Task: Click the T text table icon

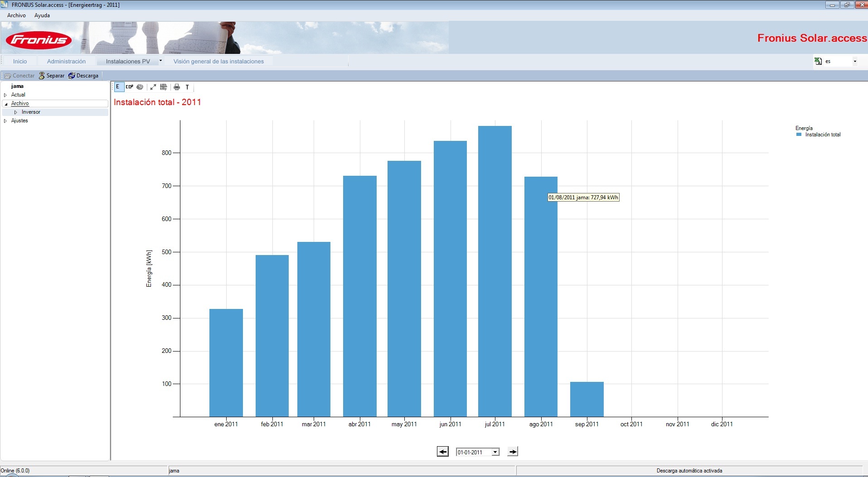Action: 187,87
